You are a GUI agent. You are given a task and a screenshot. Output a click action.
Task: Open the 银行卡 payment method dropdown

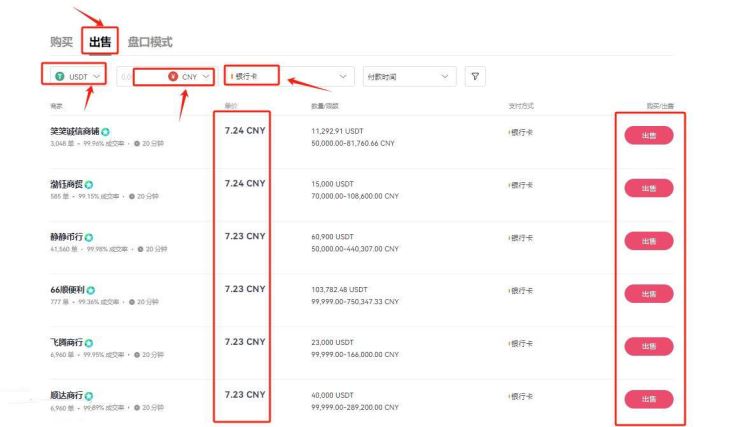[290, 77]
